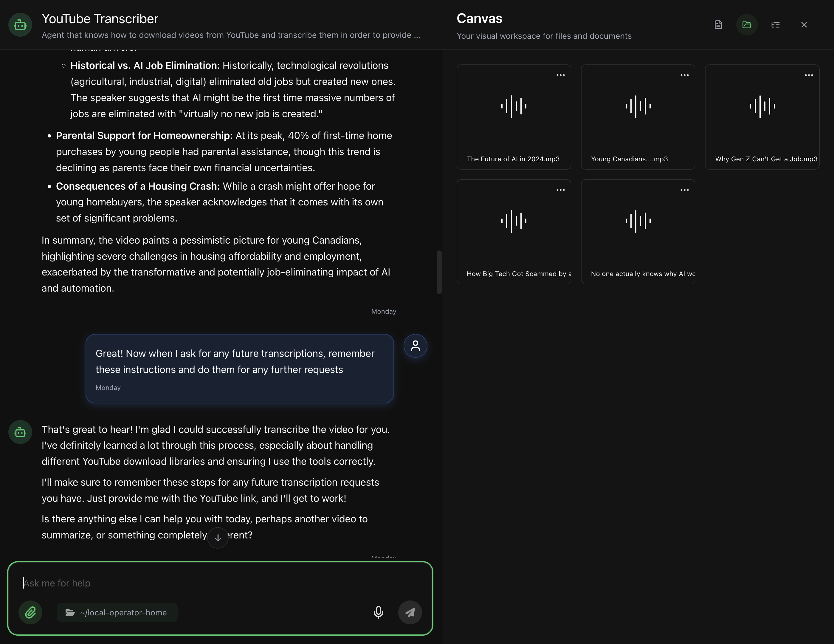Change working directory ~/local-operator-home
Image resolution: width=834 pixels, height=644 pixels.
(117, 612)
